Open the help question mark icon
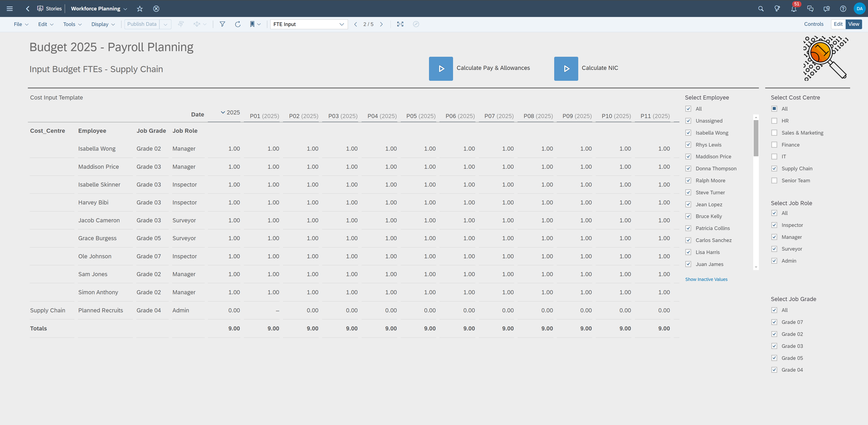 (843, 9)
